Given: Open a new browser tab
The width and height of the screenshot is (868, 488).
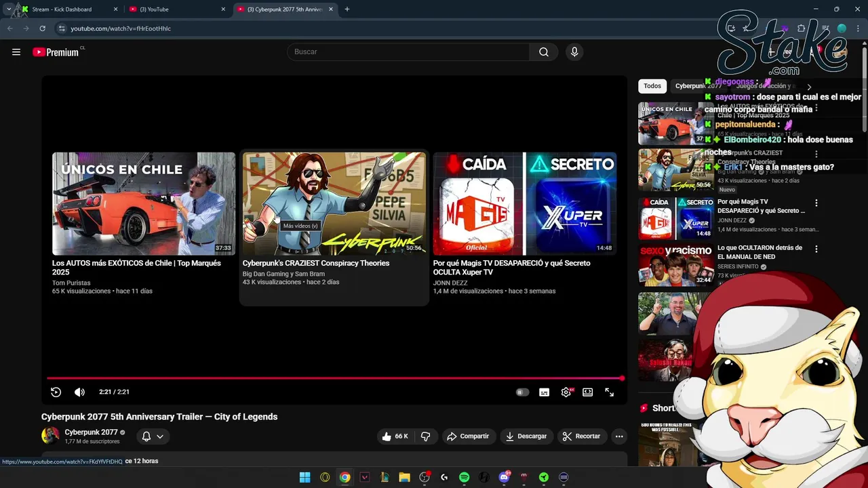Looking at the screenshot, I should [347, 9].
